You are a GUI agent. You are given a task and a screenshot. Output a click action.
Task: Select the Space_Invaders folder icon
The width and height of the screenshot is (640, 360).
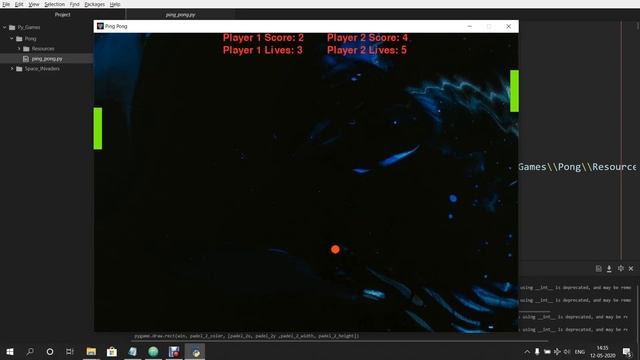click(19, 69)
